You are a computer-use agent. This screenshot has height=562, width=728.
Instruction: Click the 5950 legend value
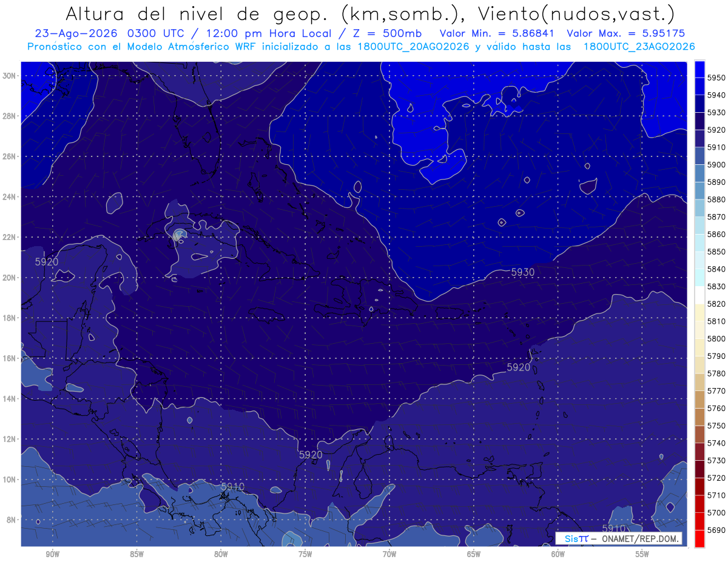(x=716, y=78)
